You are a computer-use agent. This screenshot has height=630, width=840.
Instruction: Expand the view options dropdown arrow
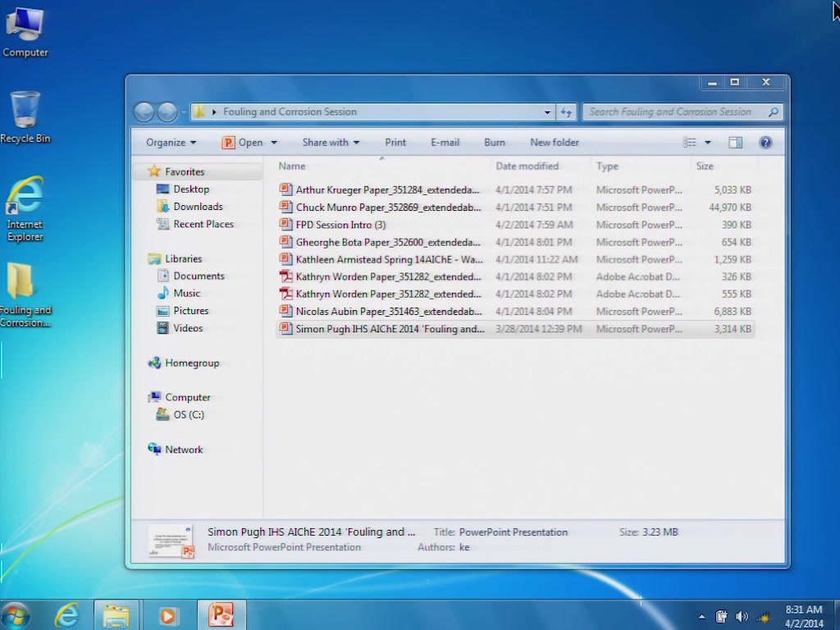click(x=708, y=143)
